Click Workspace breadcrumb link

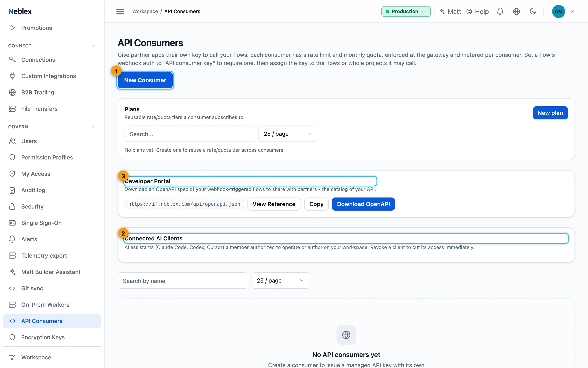click(x=145, y=11)
